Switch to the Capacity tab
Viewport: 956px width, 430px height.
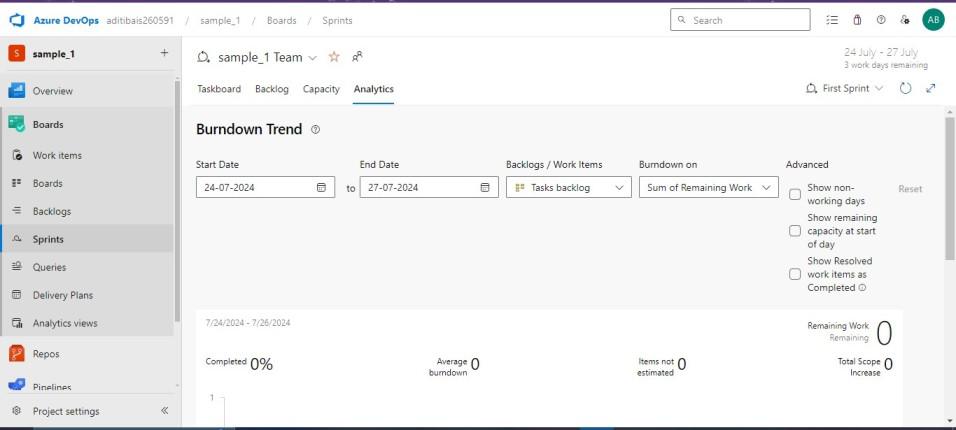(321, 89)
